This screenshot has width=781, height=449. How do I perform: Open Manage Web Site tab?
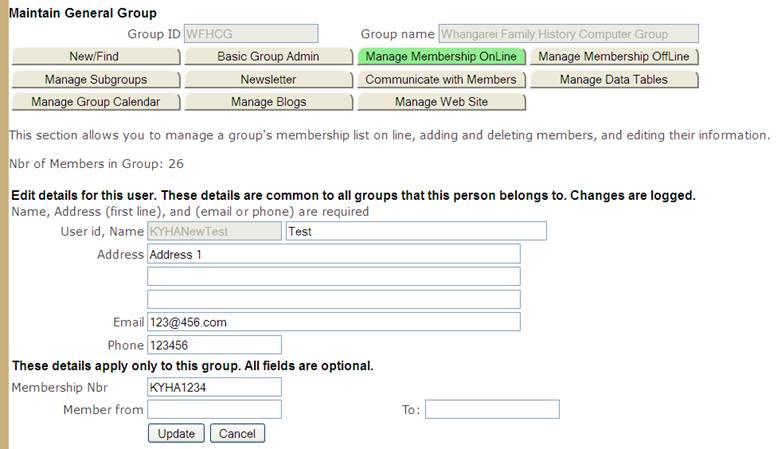[x=441, y=102]
